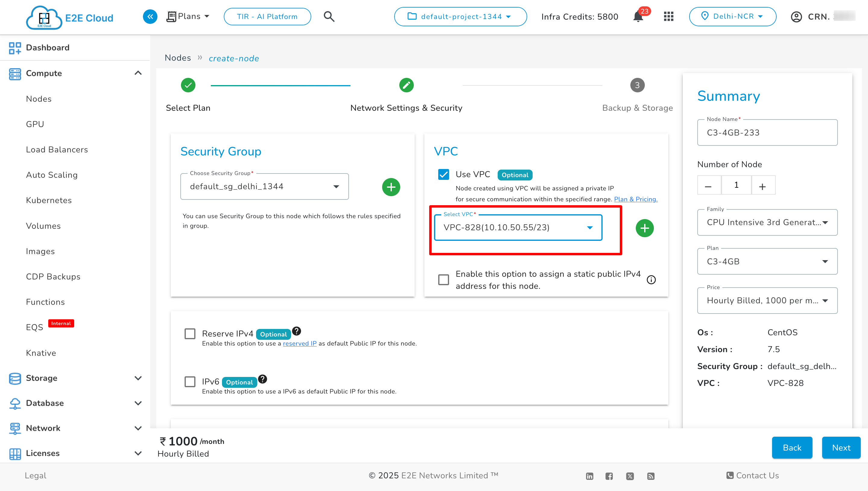The height and width of the screenshot is (491, 868).
Task: Check the IPv6 option
Action: [190, 382]
